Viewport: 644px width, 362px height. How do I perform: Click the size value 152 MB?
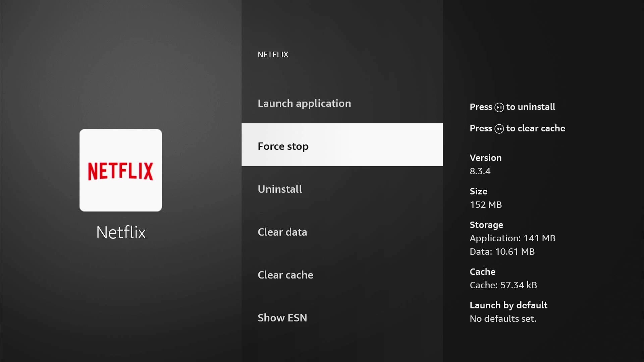(x=486, y=205)
